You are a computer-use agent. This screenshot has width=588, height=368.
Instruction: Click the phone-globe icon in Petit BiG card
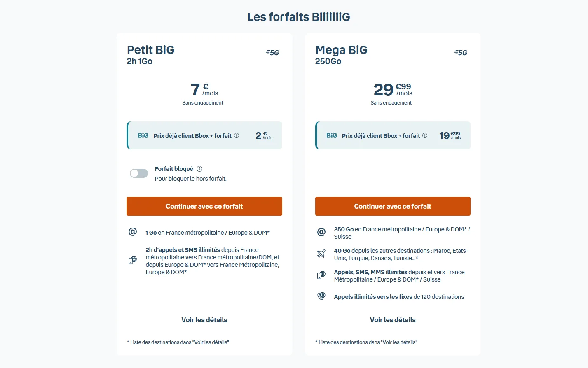(x=133, y=261)
